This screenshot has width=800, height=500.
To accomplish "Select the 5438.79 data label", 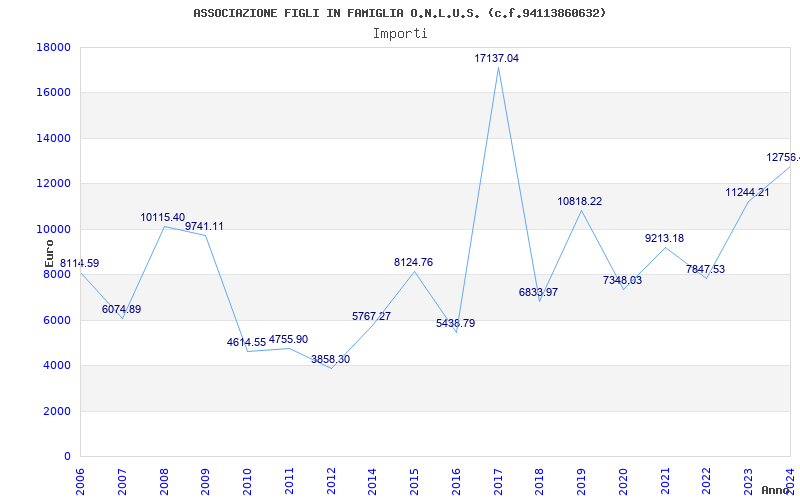I will [x=456, y=323].
